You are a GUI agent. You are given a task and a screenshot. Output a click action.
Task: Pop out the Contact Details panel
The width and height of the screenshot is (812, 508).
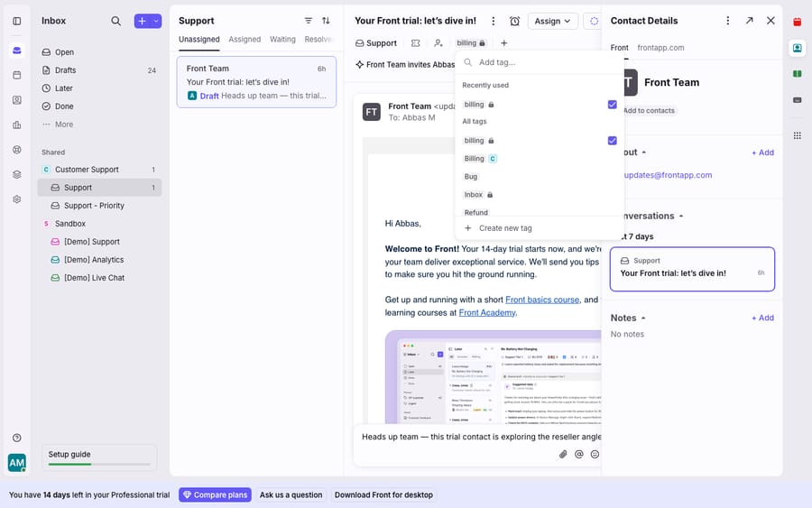click(x=750, y=21)
